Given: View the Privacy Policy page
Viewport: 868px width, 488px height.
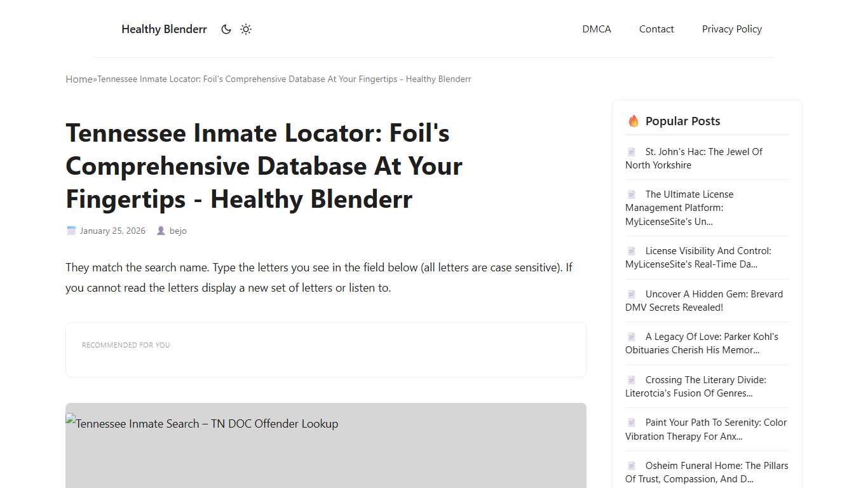Looking at the screenshot, I should coord(732,29).
